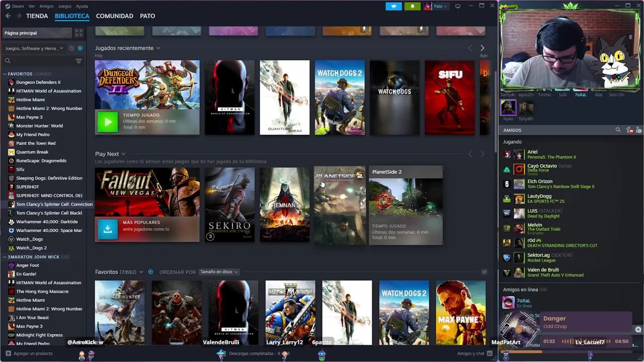Select Watch_Dogs 2 in sidebar
This screenshot has height=362, width=644.
(31, 248)
